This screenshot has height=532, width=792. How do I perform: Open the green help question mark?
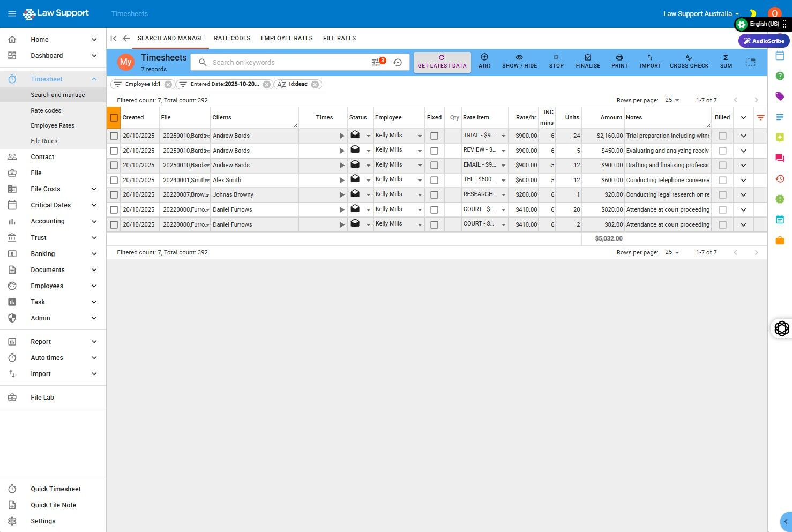point(780,76)
